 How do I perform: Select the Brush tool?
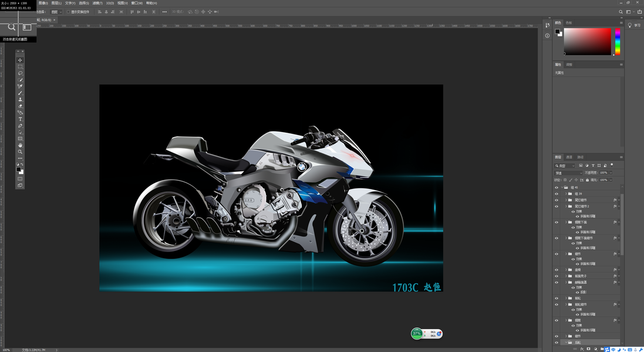coord(20,93)
